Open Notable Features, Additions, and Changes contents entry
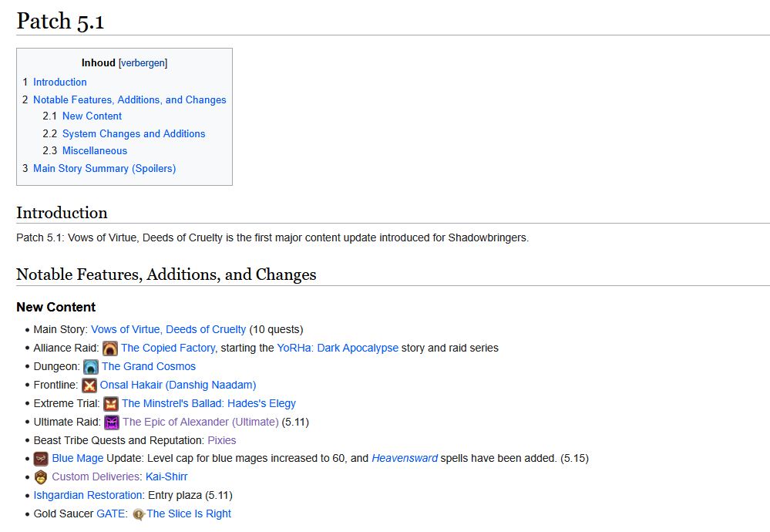The height and width of the screenshot is (532, 770). 129,99
